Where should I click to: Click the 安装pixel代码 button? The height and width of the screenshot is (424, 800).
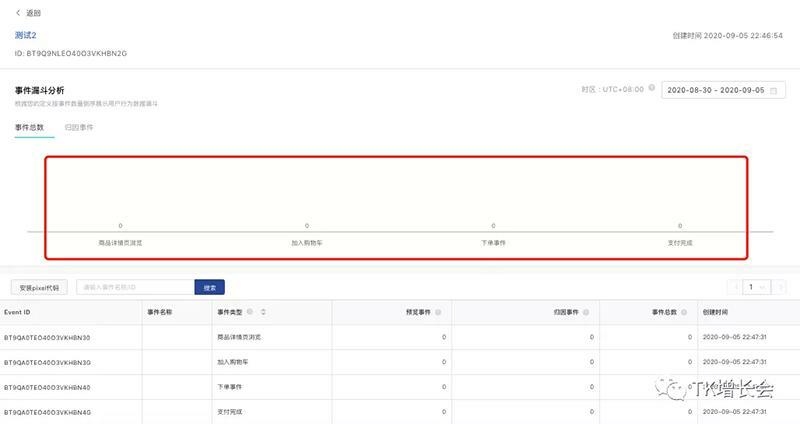(x=40, y=287)
